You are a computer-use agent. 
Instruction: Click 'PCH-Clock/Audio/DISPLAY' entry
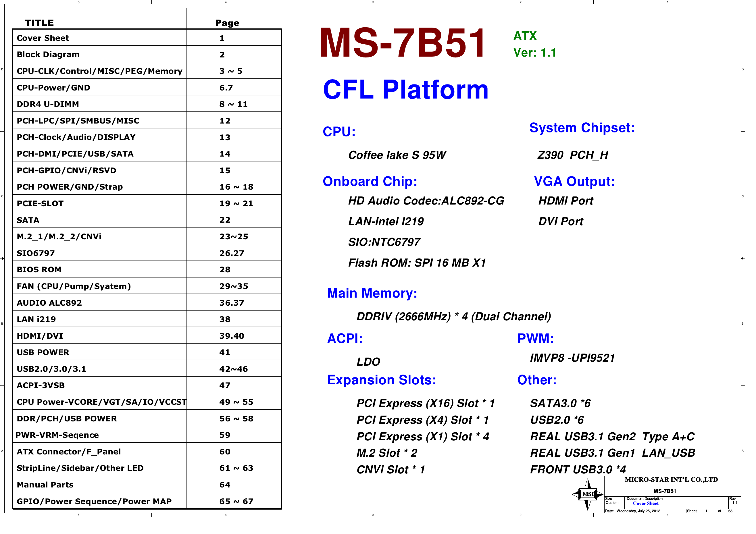[76, 137]
